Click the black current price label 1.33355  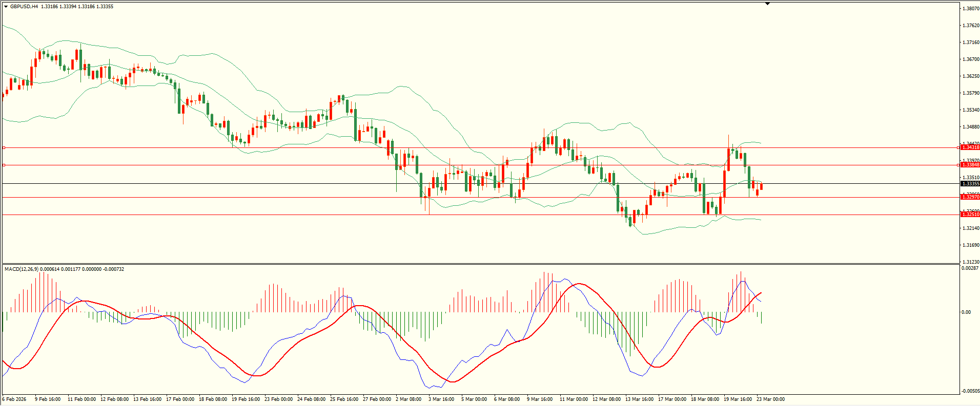click(970, 184)
